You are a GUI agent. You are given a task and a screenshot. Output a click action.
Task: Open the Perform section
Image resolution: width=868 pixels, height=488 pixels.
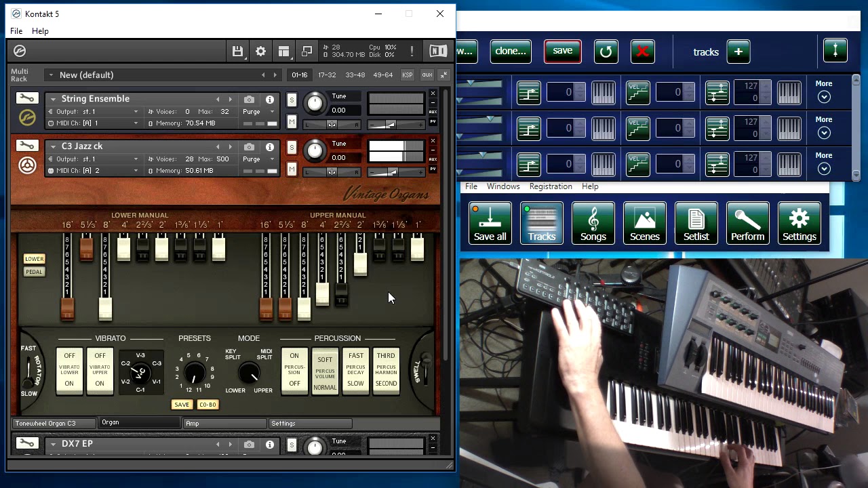748,223
